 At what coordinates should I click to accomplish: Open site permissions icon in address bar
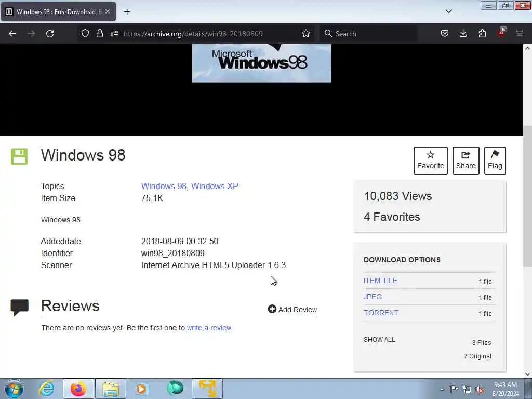[114, 33]
